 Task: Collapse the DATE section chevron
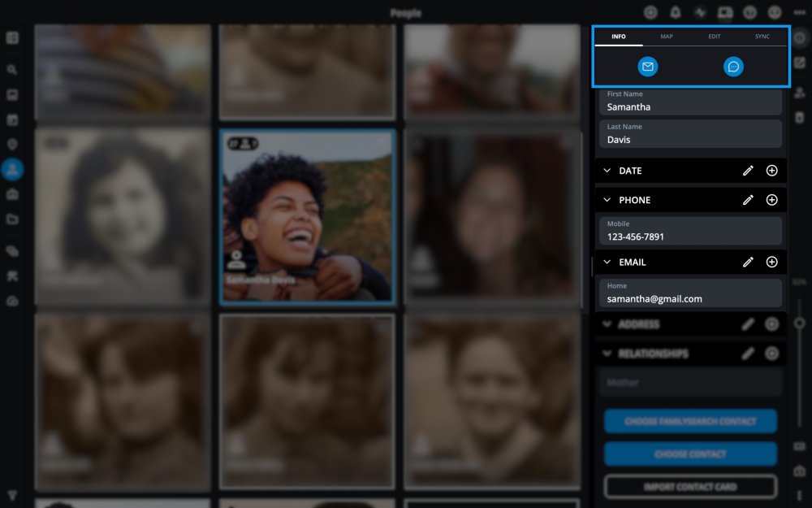coord(607,171)
